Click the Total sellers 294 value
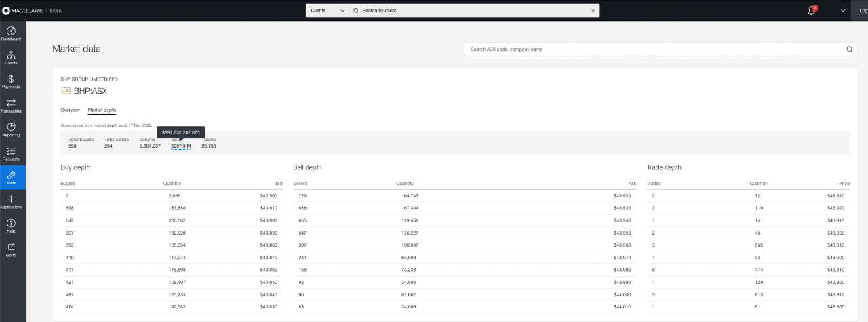 pyautogui.click(x=108, y=146)
